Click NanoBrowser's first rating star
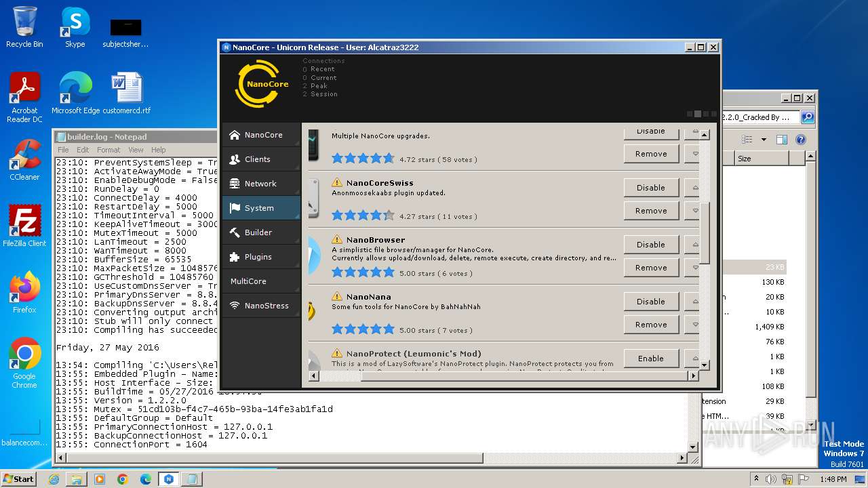 click(337, 272)
